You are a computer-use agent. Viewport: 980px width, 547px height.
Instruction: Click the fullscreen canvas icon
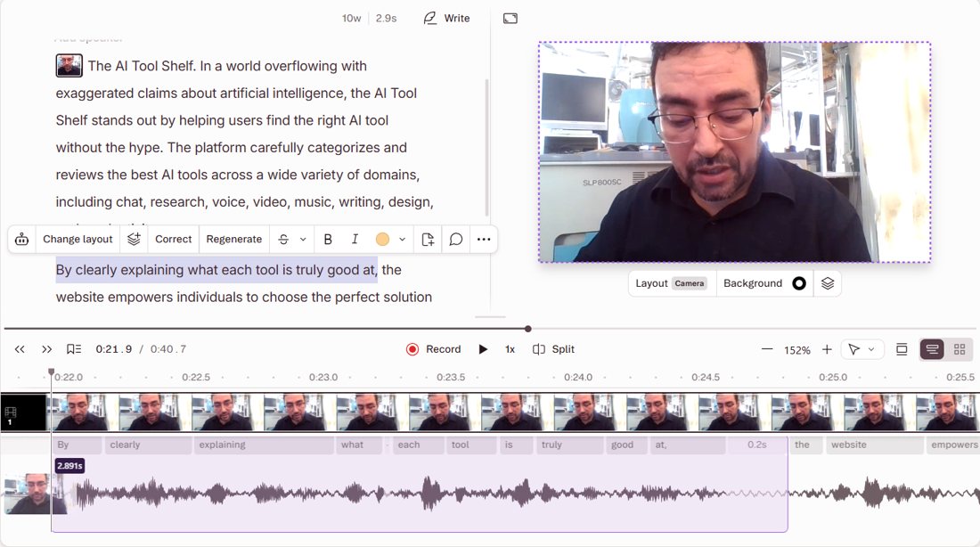(510, 18)
